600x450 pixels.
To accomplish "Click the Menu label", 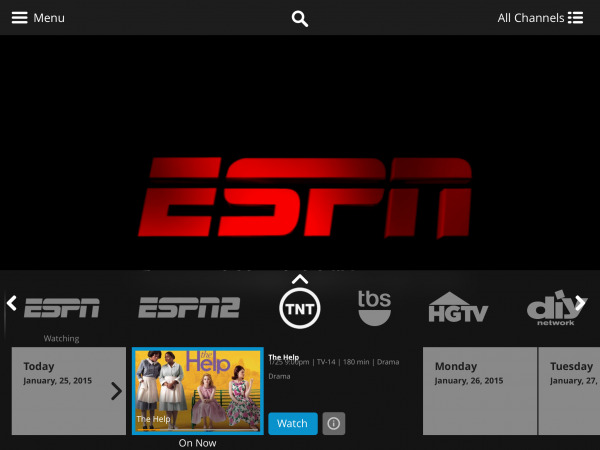I will pyautogui.click(x=49, y=18).
